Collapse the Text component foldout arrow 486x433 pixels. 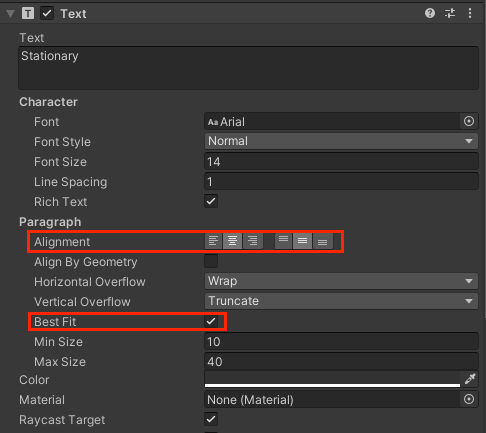coord(11,14)
